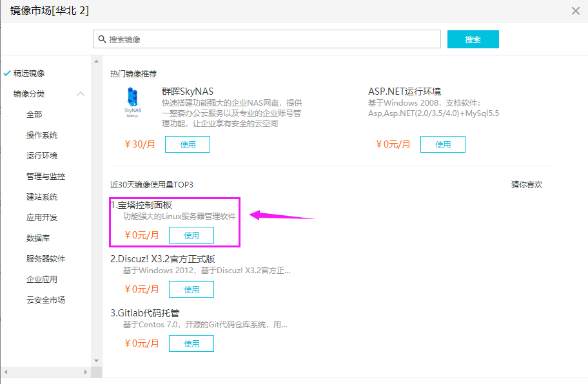Open the ASP.NET运行环境 title

tap(405, 91)
